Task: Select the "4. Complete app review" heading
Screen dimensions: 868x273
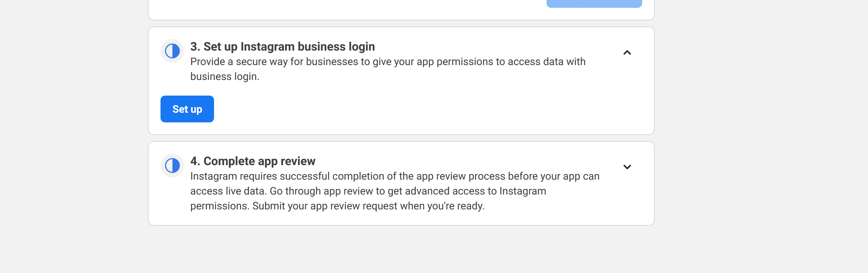Action: point(253,161)
